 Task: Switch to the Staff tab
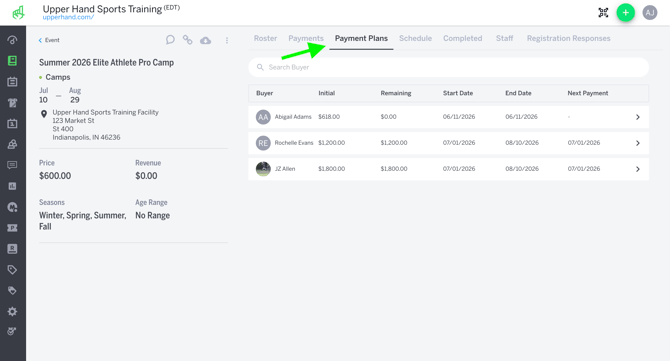pyautogui.click(x=504, y=38)
